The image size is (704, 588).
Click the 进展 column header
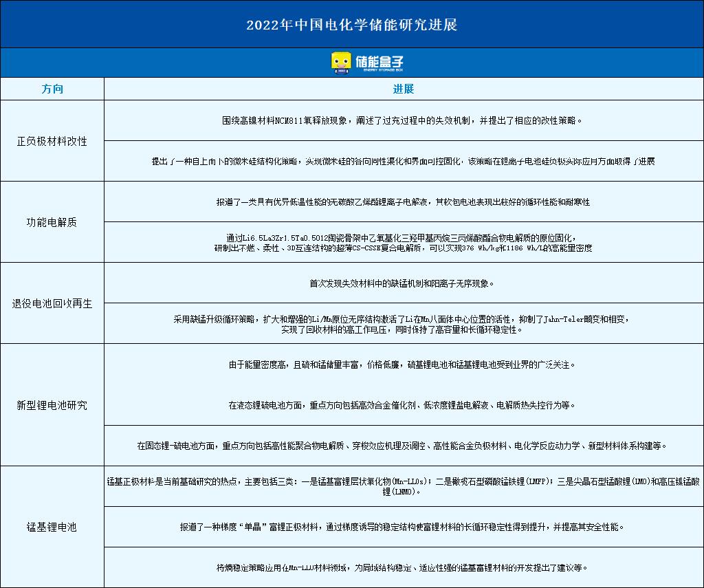point(404,89)
